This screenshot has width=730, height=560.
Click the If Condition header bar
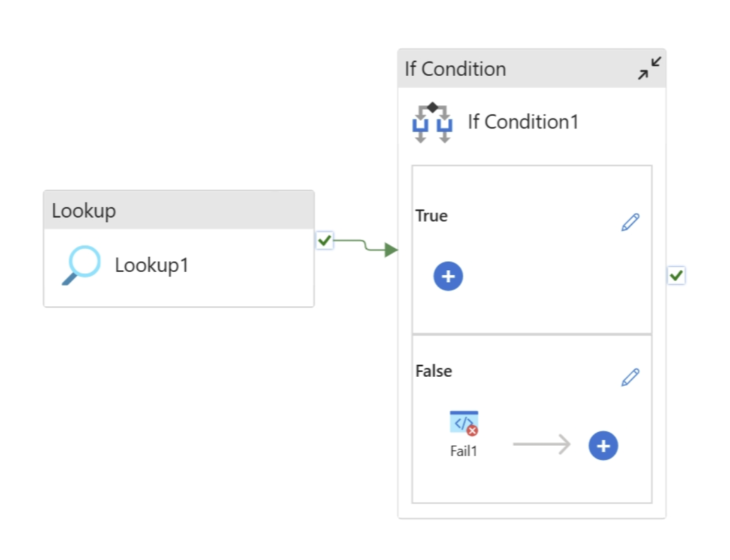pyautogui.click(x=515, y=69)
